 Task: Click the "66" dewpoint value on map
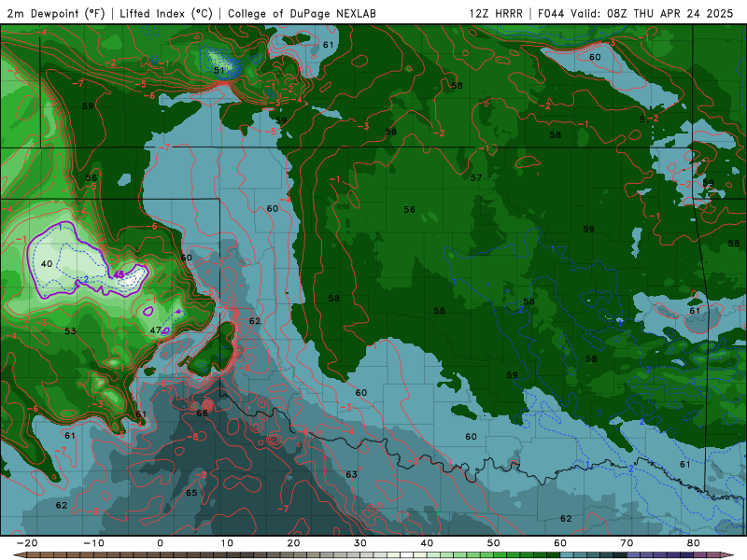tap(202, 413)
